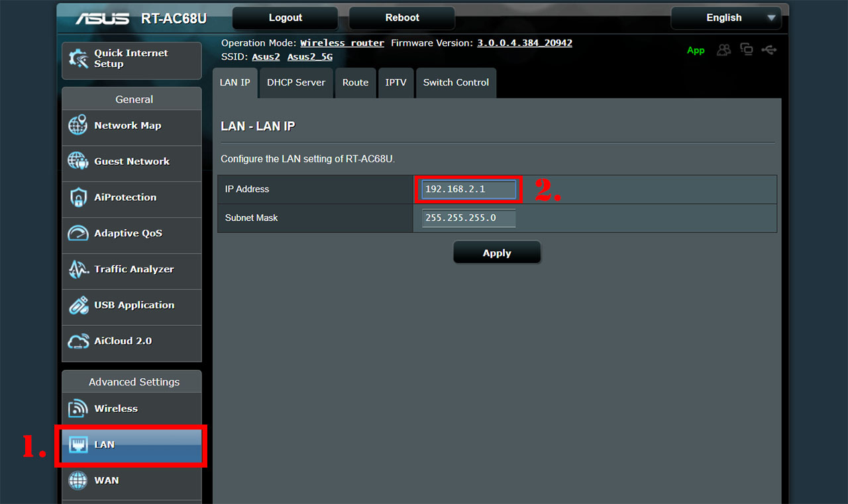
Task: Click the Subnet Mask input field
Action: click(468, 218)
